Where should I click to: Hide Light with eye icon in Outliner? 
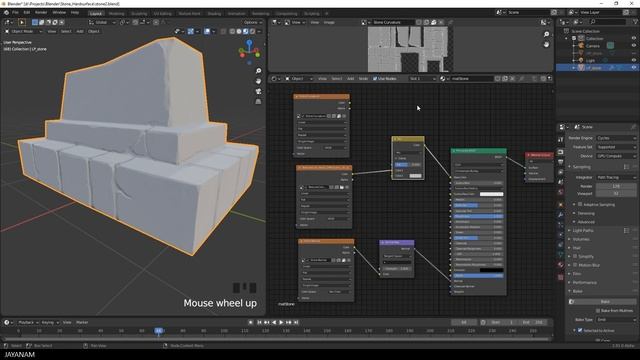634,60
